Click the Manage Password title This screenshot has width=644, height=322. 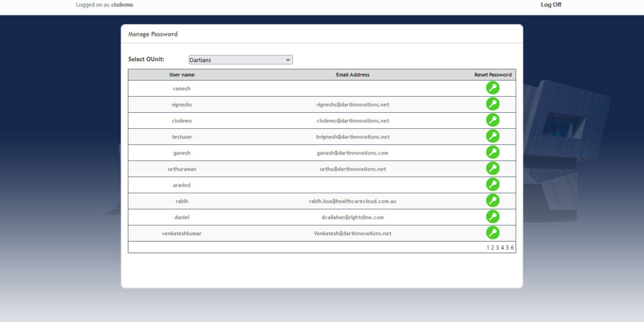(153, 33)
